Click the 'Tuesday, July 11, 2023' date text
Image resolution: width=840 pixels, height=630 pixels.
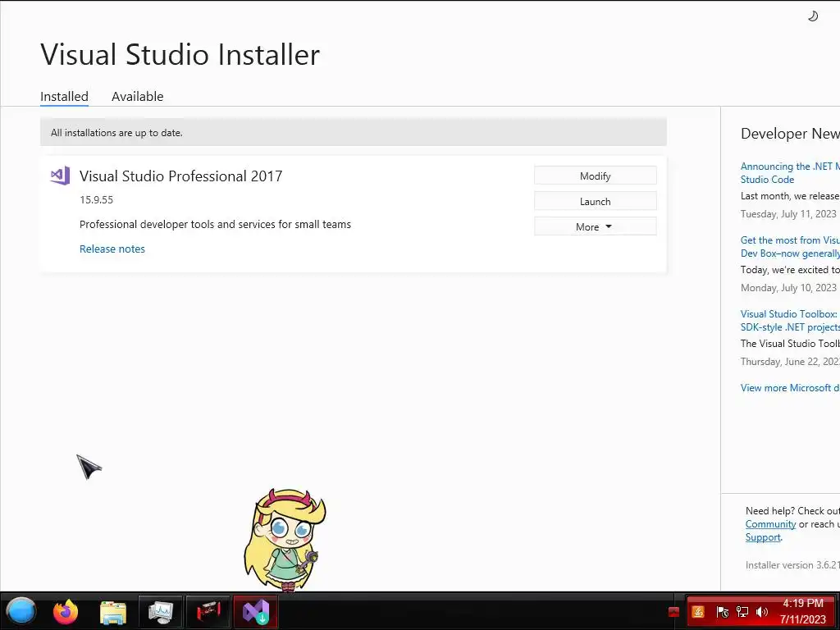pos(788,214)
